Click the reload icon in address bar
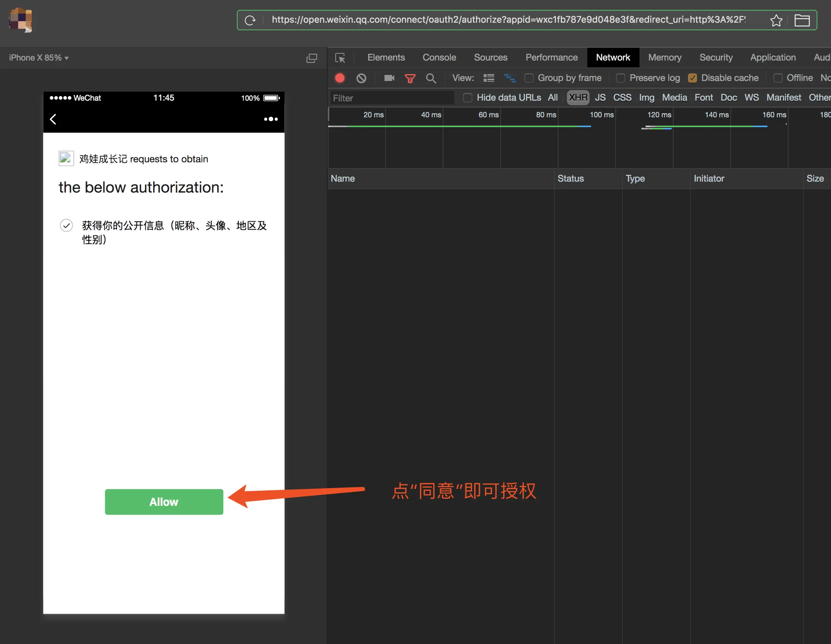Viewport: 831px width, 644px height. click(250, 20)
